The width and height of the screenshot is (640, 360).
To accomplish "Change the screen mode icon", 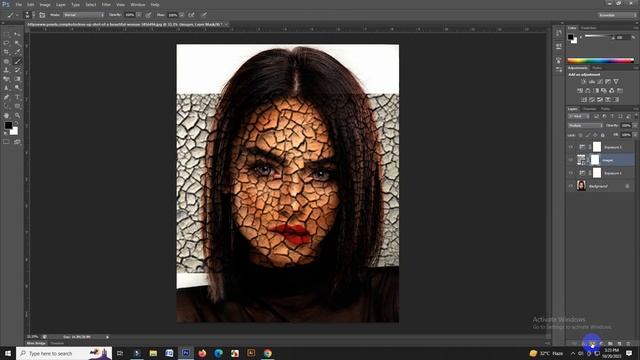I will pyautogui.click(x=17, y=142).
